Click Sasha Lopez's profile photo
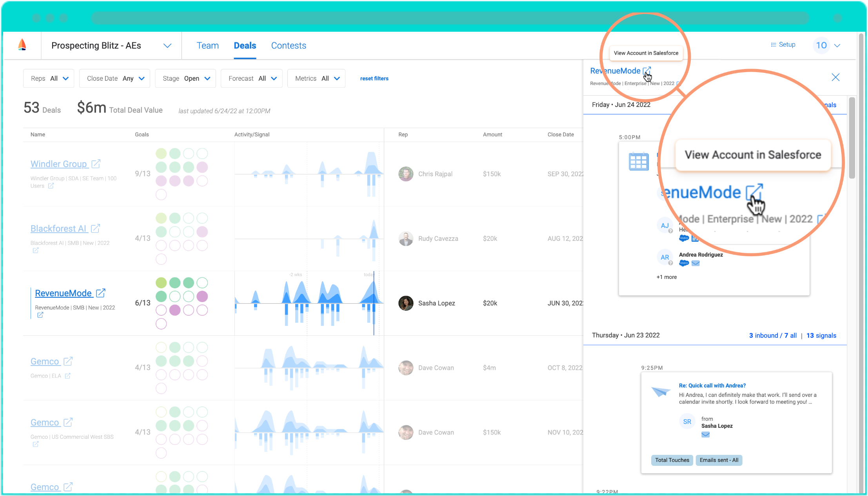The height and width of the screenshot is (496, 868). (x=406, y=303)
